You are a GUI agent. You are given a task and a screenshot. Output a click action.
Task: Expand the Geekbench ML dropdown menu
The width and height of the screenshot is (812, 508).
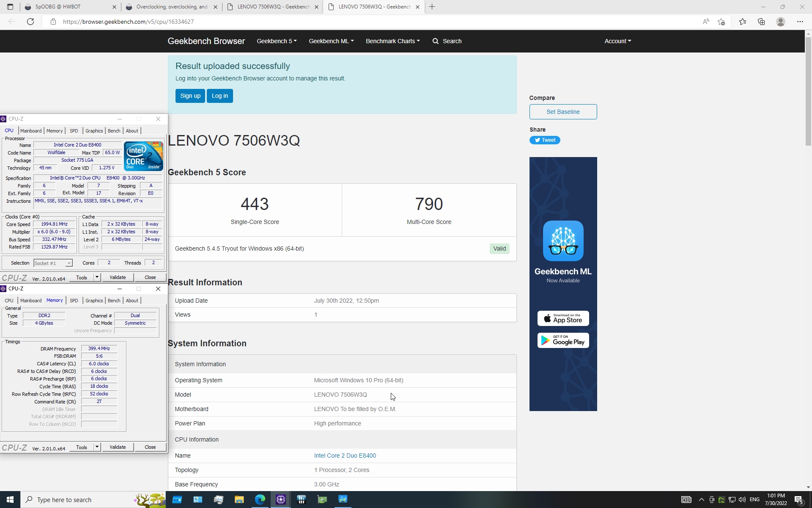tap(331, 41)
